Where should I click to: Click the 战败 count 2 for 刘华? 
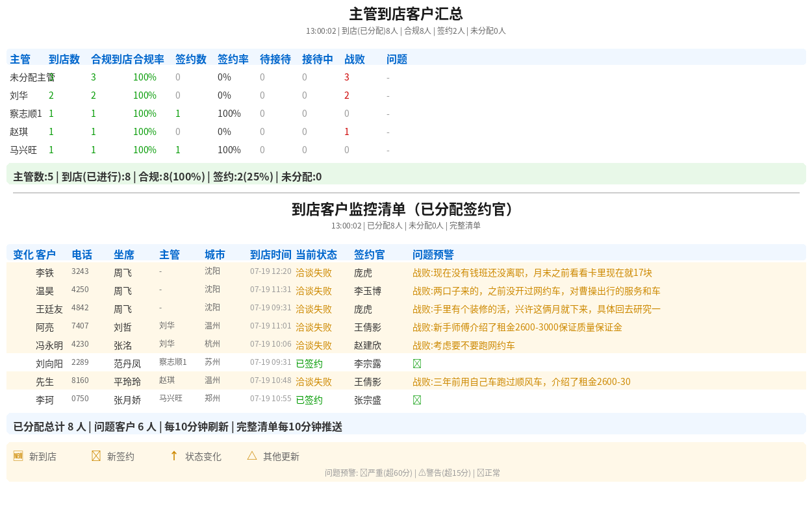tap(347, 95)
